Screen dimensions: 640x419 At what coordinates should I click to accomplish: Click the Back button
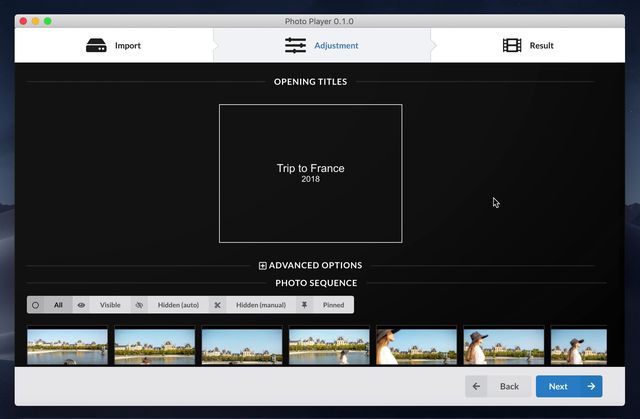[x=498, y=386]
